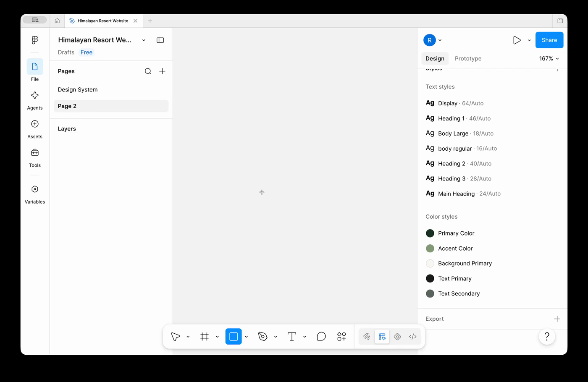Open the 167% zoom dropdown

click(x=549, y=59)
